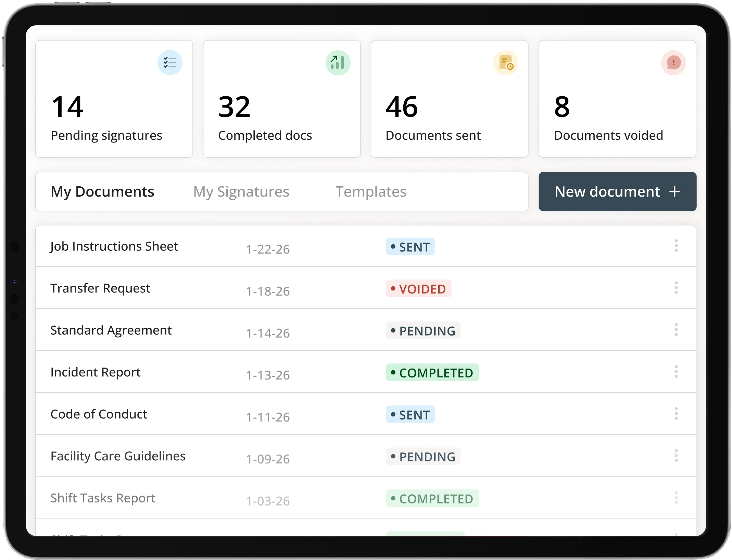Expand options for Facility Care Guidelines row
This screenshot has width=732, height=560.
676,456
